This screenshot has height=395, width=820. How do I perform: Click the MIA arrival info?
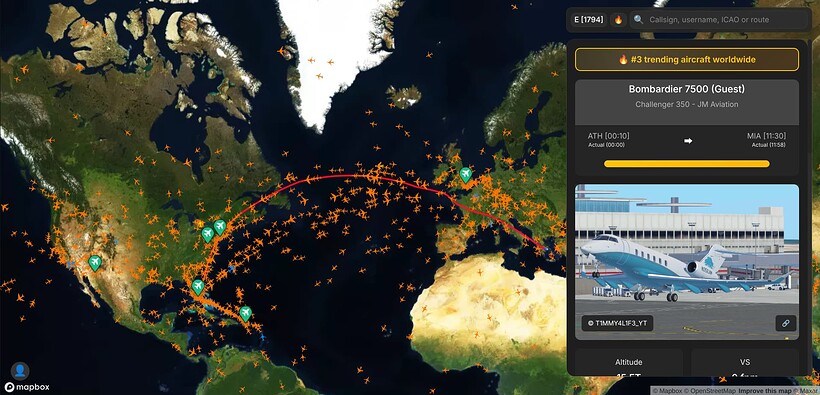click(x=766, y=140)
